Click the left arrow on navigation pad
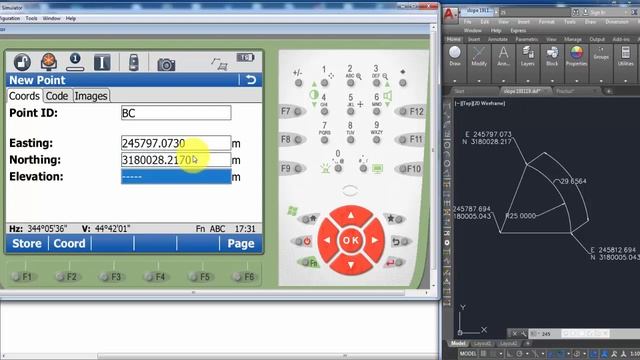640x360 pixels. coord(327,240)
